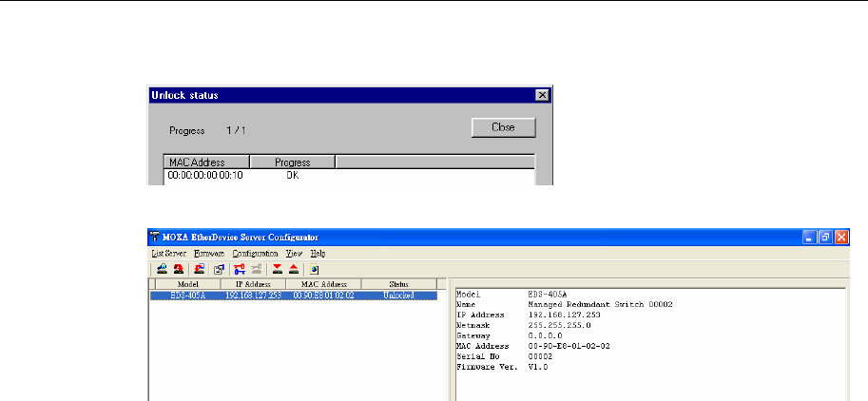Click the Modify IP Address document icon

coord(219,269)
